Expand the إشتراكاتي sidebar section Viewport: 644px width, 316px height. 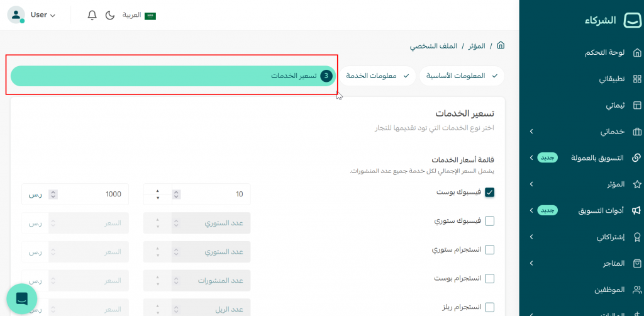click(x=531, y=237)
